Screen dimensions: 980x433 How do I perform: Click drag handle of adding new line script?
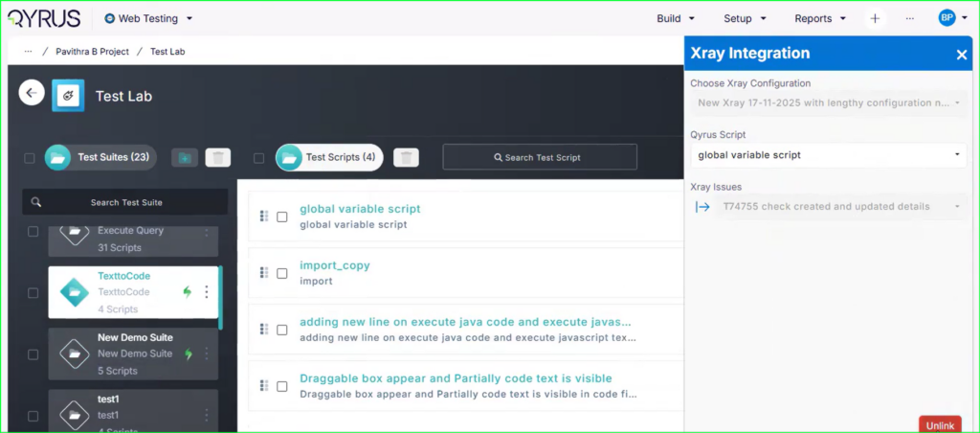(x=264, y=329)
